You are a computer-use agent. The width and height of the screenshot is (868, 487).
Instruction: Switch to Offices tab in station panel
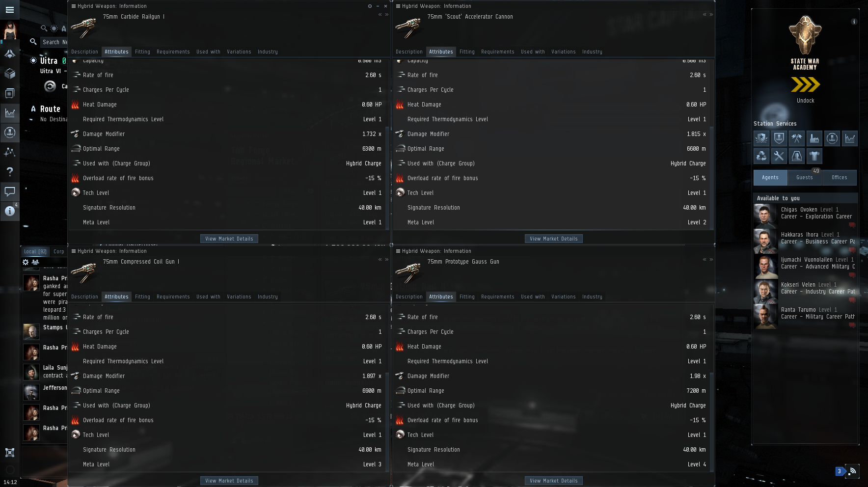pyautogui.click(x=840, y=178)
